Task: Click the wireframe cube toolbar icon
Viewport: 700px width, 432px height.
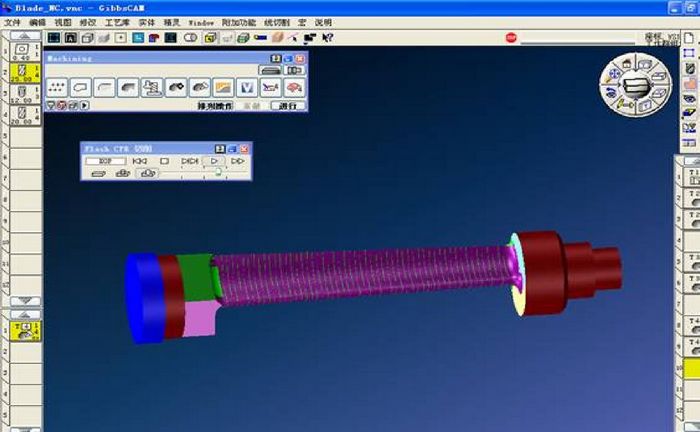Action: 88,38
